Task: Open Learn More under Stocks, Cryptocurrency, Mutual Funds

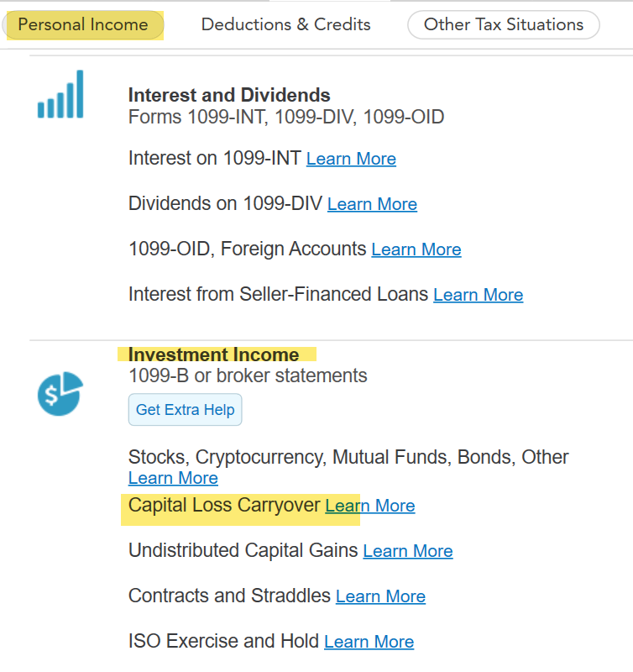Action: (173, 478)
